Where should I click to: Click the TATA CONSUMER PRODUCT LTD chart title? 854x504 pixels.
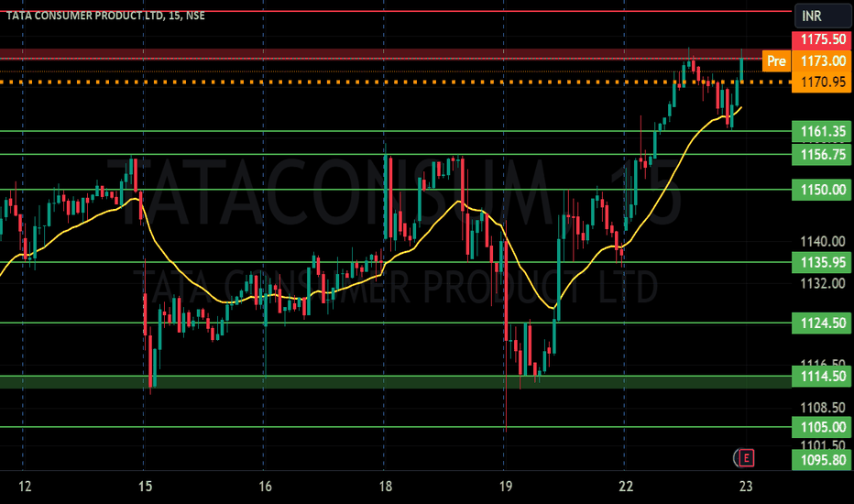(105, 16)
